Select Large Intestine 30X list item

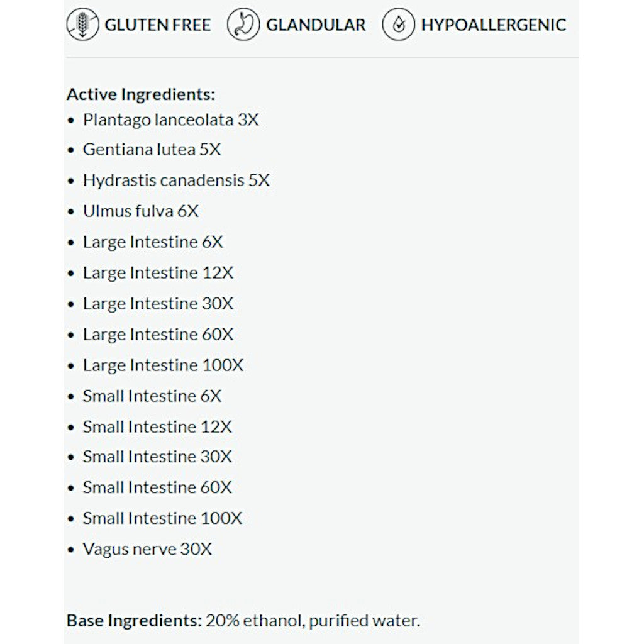tap(158, 304)
